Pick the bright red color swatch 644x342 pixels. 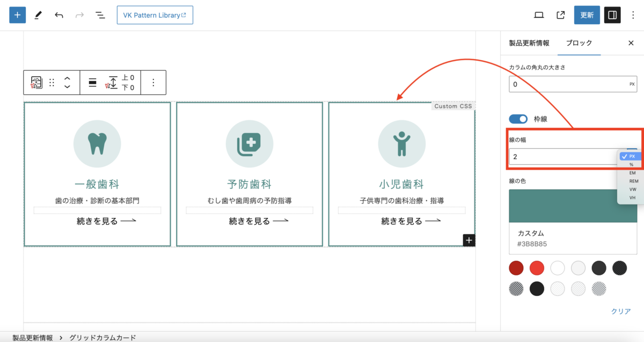pyautogui.click(x=537, y=268)
